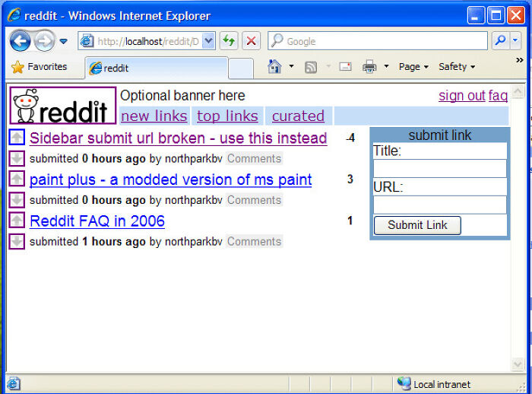Expand the Print dropdown arrow
Image resolution: width=532 pixels, height=394 pixels.
(386, 67)
